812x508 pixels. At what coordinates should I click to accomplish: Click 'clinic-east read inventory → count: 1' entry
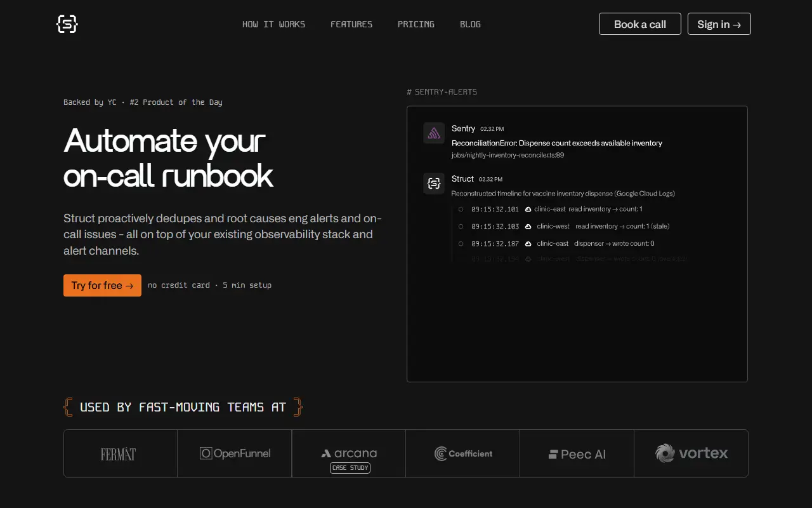click(x=590, y=209)
